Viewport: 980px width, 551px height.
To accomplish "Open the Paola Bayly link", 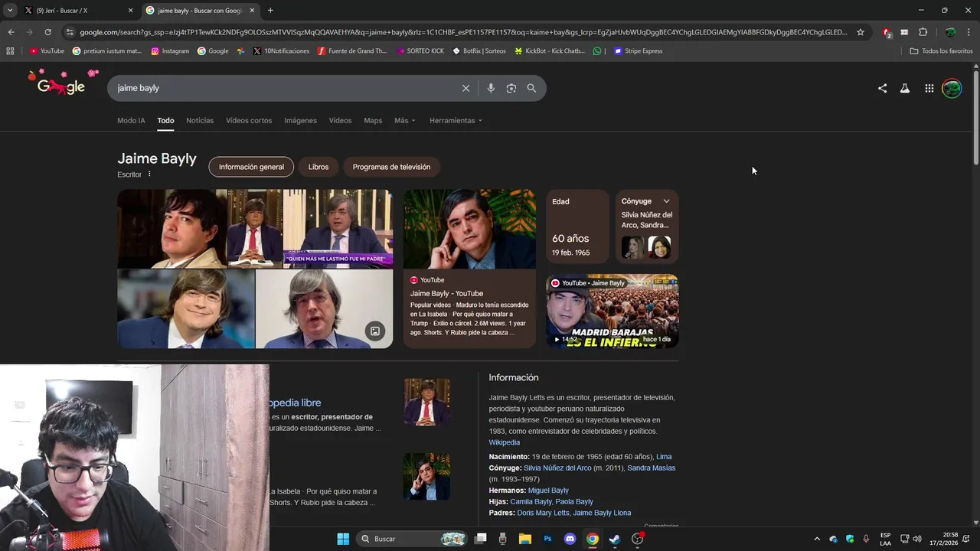I will (574, 502).
